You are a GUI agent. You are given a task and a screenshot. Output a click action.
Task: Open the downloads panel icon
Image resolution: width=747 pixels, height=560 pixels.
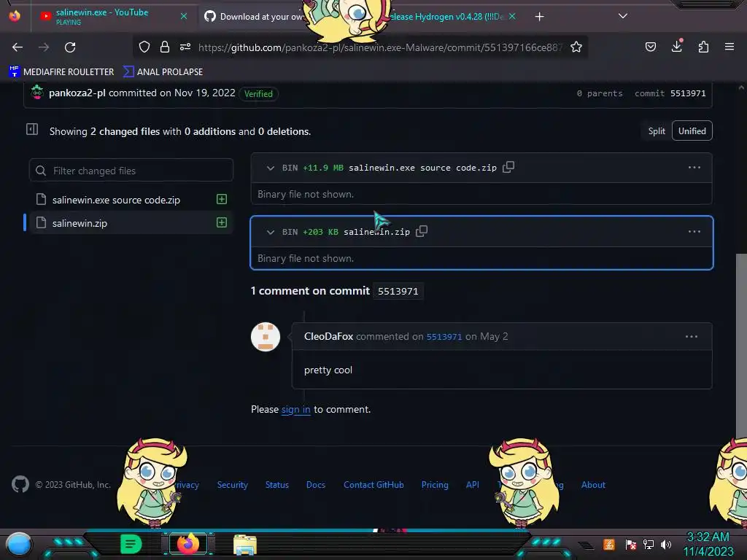(x=677, y=46)
